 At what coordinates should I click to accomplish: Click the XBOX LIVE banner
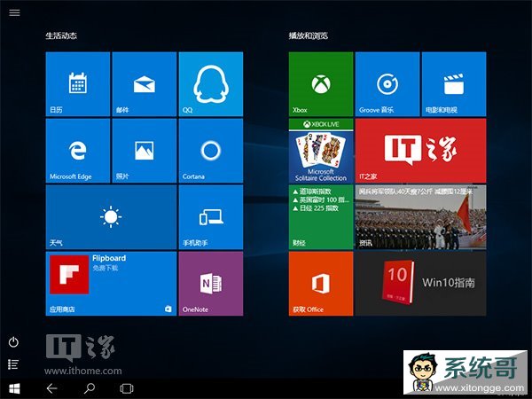(x=321, y=124)
